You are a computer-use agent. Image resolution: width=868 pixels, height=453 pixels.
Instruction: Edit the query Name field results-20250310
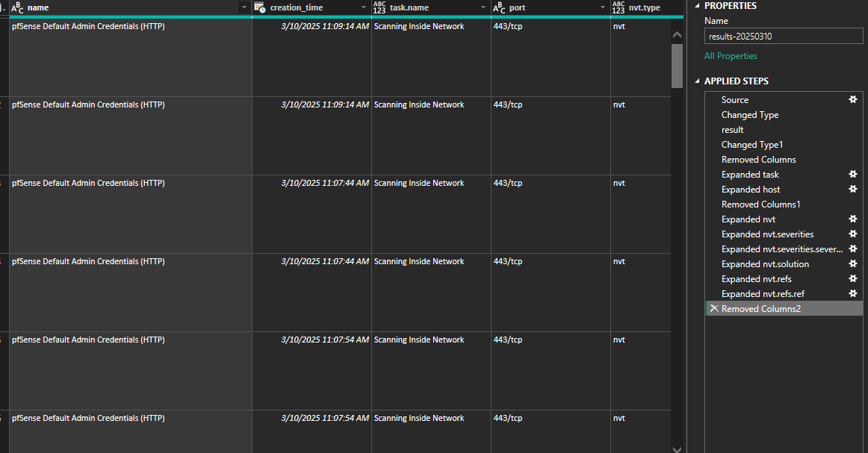point(784,37)
